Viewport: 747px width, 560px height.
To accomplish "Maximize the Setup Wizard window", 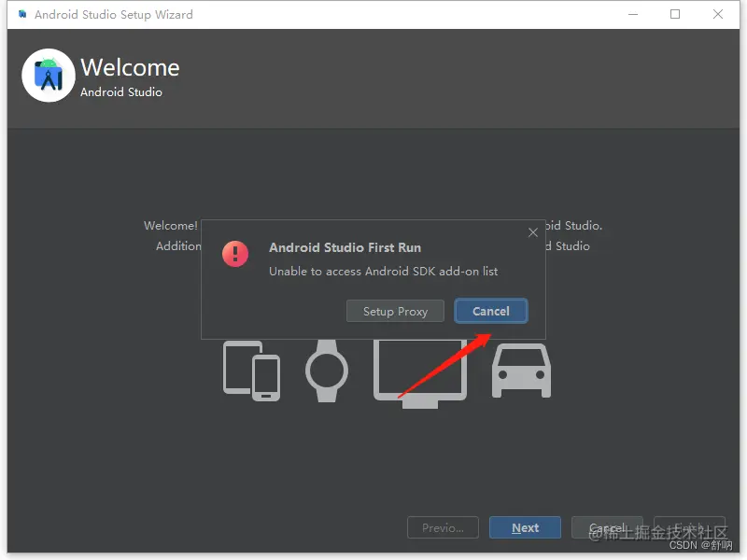I will [675, 14].
